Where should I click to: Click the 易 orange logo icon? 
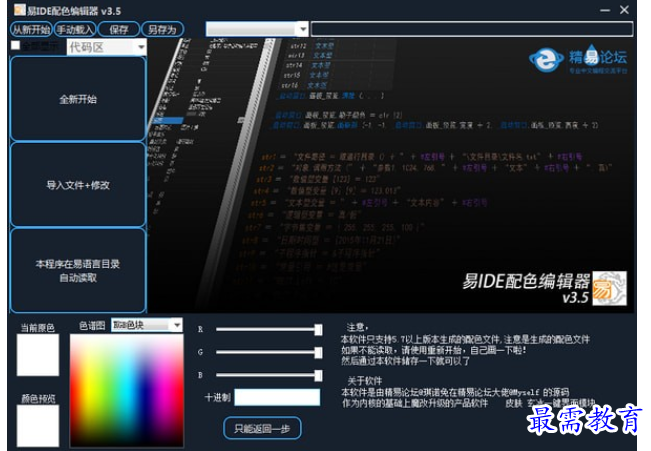(x=609, y=288)
